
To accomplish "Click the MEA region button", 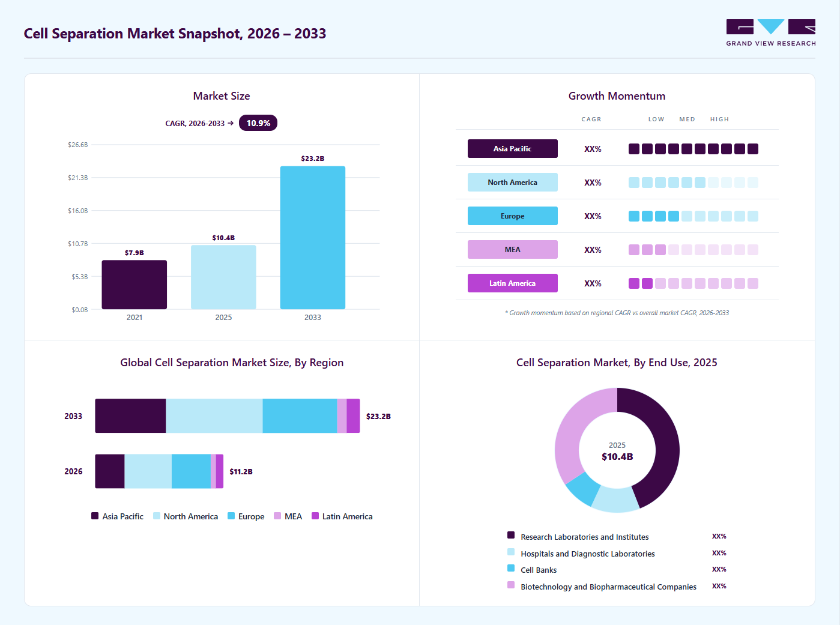I will pos(513,250).
